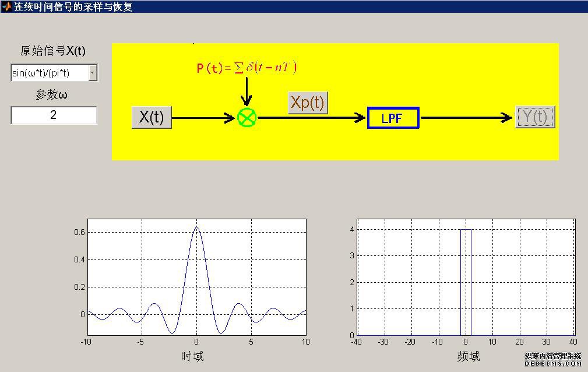Screen dimensions: 588x372
Task: Click the P(t) impulse train formula
Action: point(247,68)
